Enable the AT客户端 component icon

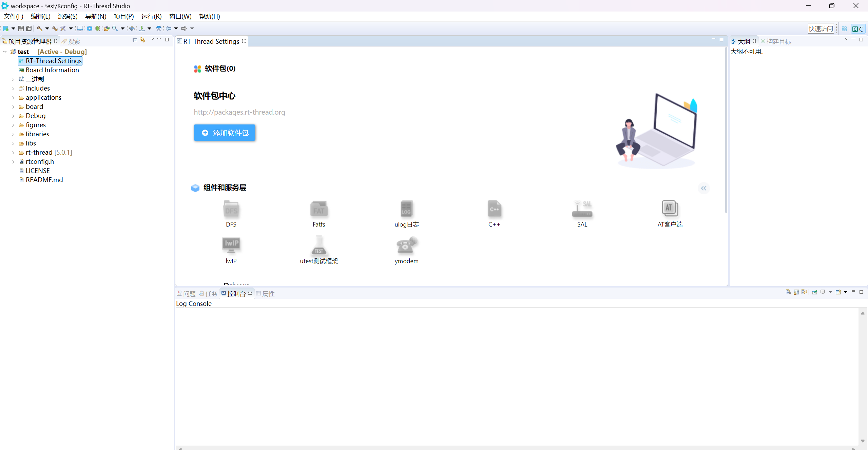click(x=670, y=208)
